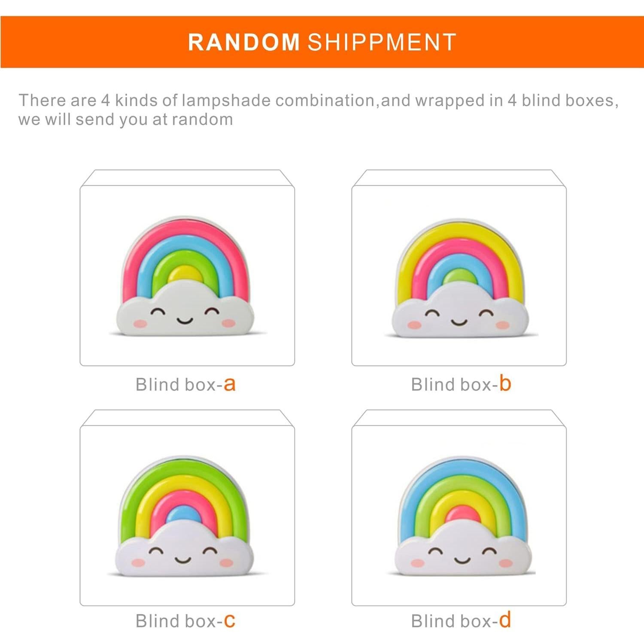Select the 'Blind box-b' label

(x=461, y=384)
